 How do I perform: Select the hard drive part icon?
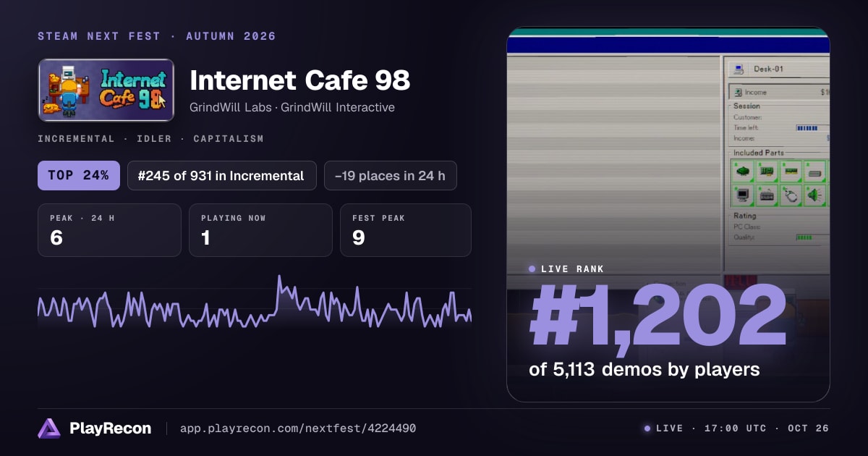(816, 172)
